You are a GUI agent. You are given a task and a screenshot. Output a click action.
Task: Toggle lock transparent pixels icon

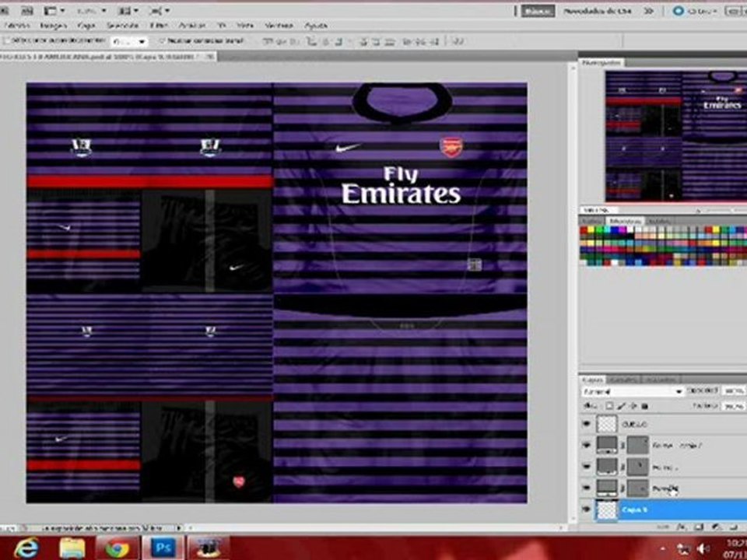click(x=609, y=406)
